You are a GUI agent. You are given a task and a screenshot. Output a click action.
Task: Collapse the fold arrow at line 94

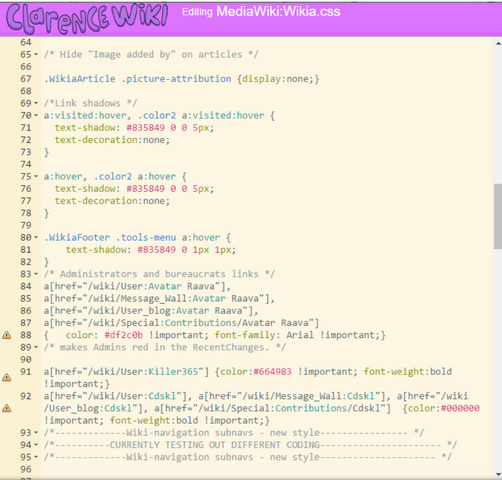click(36, 445)
